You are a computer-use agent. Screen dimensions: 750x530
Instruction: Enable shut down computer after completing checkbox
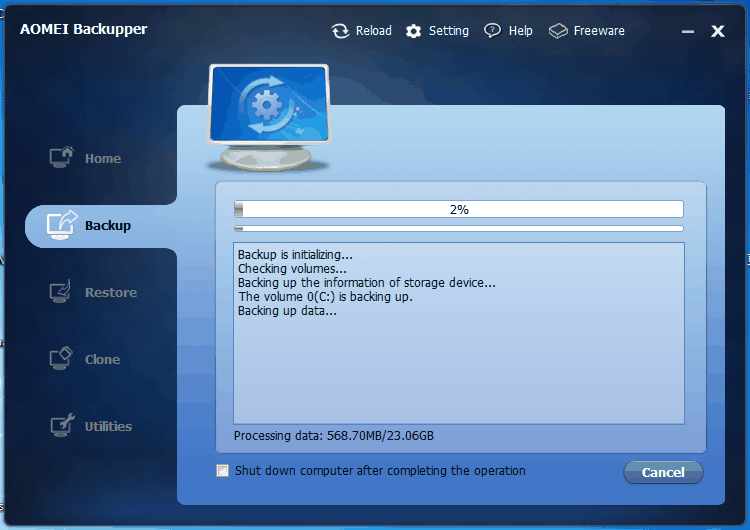coord(222,471)
